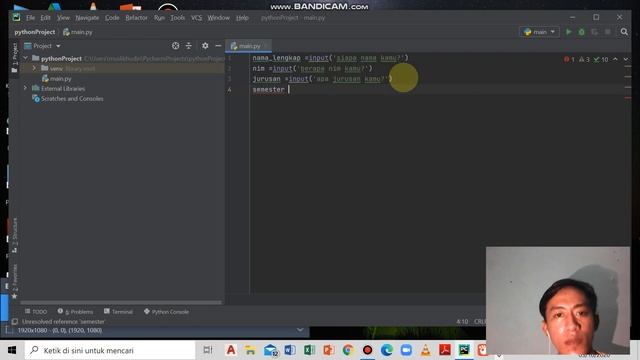
Task: Start debugging with the bug icon
Action: (x=582, y=32)
